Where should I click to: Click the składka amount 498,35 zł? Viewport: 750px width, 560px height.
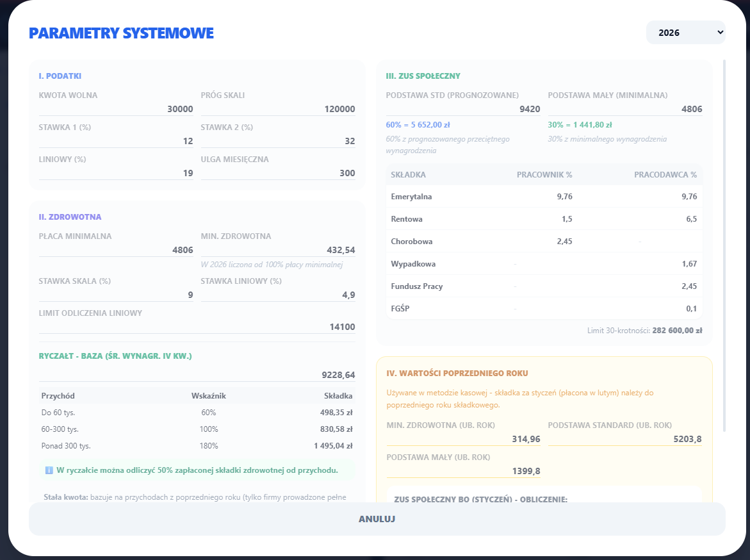[x=336, y=413]
